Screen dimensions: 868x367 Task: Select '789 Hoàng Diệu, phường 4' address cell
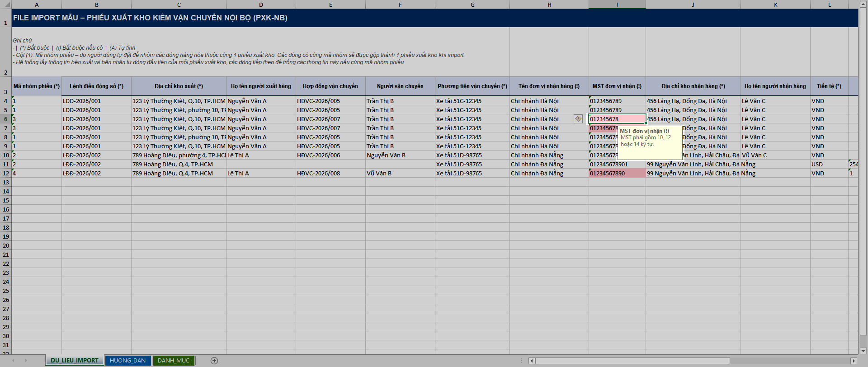[x=179, y=155]
